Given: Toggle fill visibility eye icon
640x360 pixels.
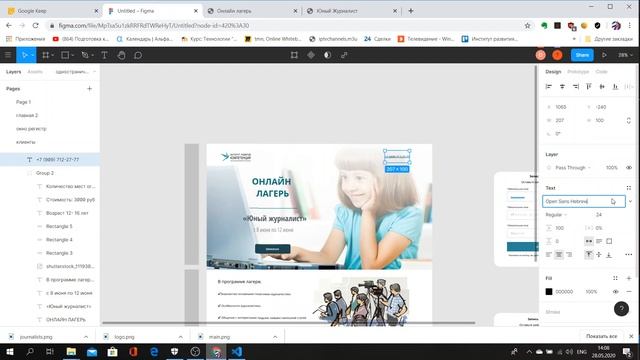Looking at the screenshot, I should tap(615, 291).
